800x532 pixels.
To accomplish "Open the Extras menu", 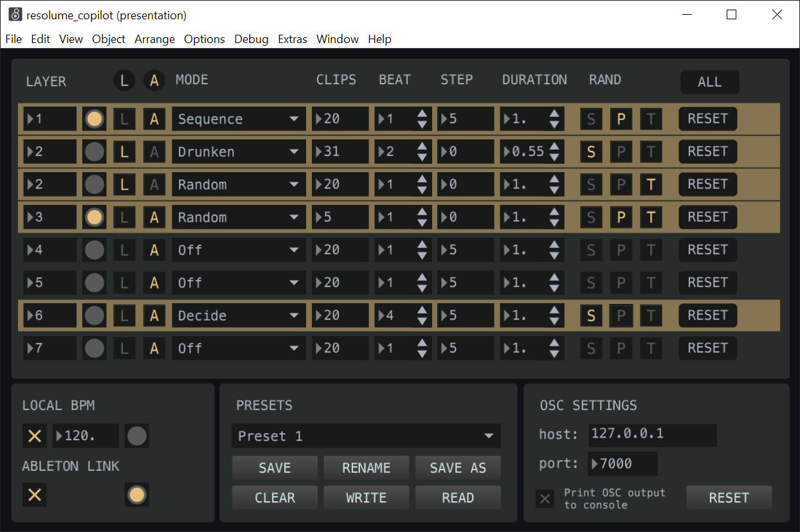I will [x=293, y=39].
